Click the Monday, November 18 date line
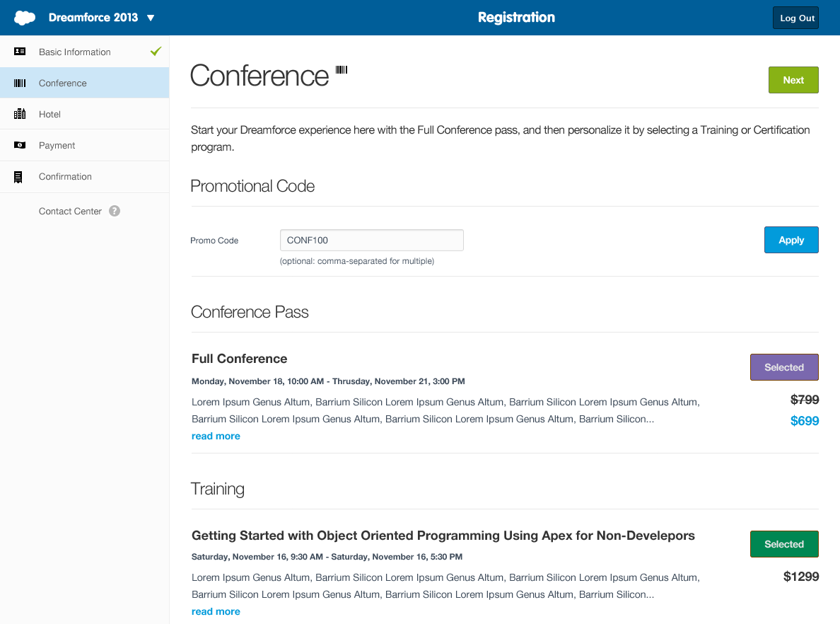 [328, 381]
